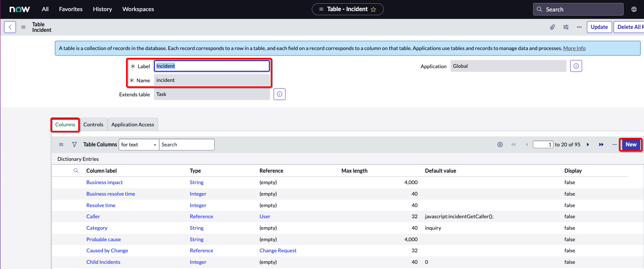Click the New button
Image resolution: width=644 pixels, height=269 pixels.
pyautogui.click(x=631, y=145)
